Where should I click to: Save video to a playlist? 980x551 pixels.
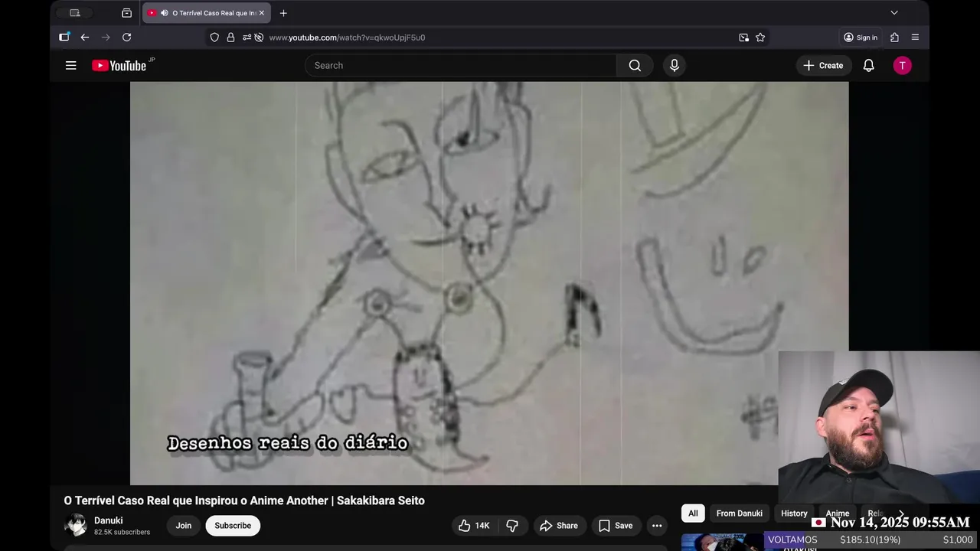(616, 526)
